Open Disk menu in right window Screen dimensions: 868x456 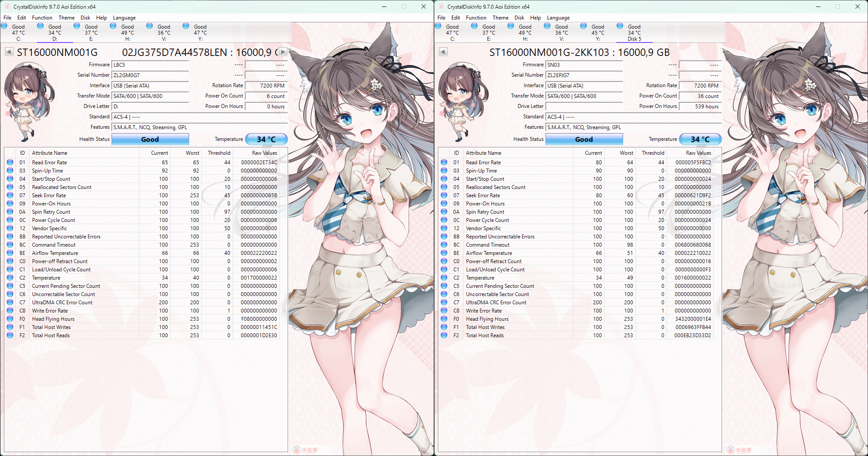click(x=519, y=18)
